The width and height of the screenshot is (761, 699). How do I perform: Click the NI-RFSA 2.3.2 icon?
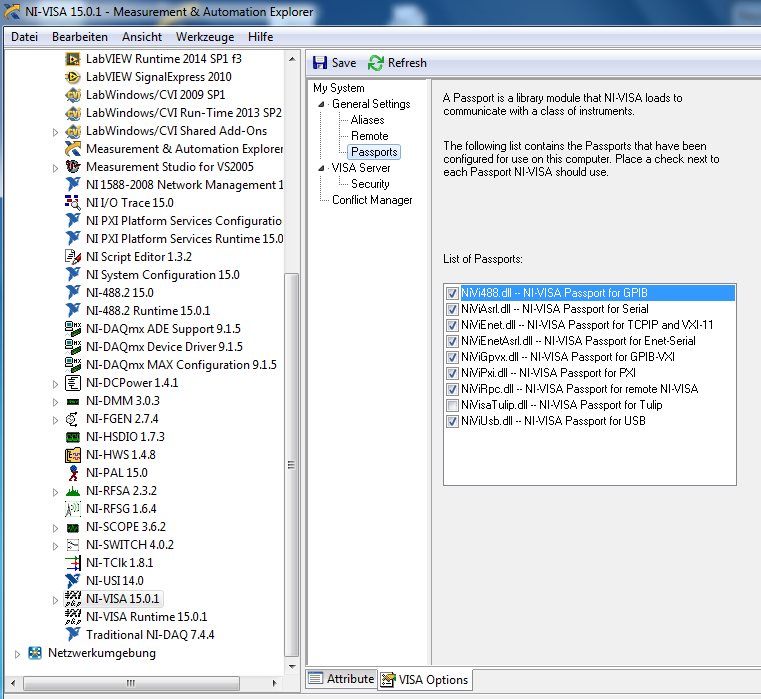(73, 491)
